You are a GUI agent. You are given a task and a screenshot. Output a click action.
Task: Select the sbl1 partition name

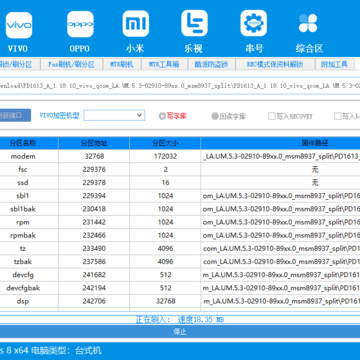pyautogui.click(x=23, y=196)
